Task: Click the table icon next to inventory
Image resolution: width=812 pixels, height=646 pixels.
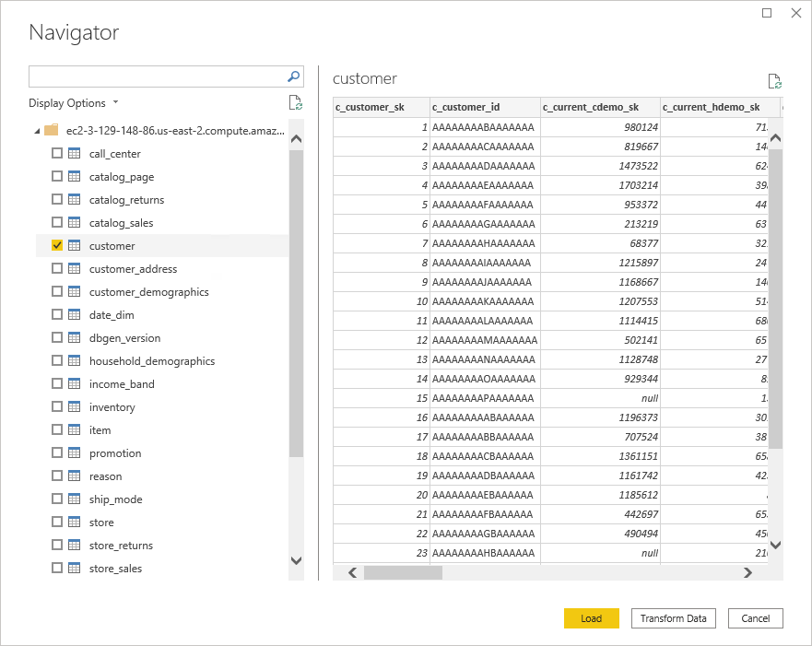Action: pos(76,406)
